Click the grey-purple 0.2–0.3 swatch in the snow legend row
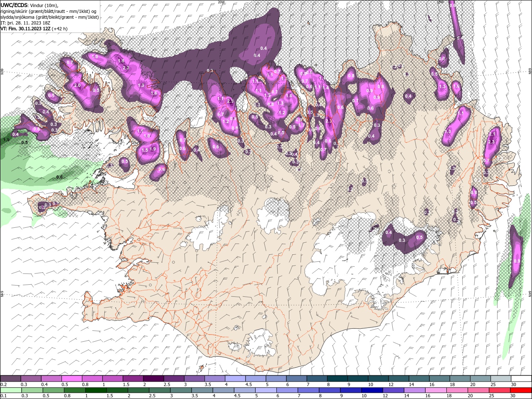 click(x=10, y=379)
